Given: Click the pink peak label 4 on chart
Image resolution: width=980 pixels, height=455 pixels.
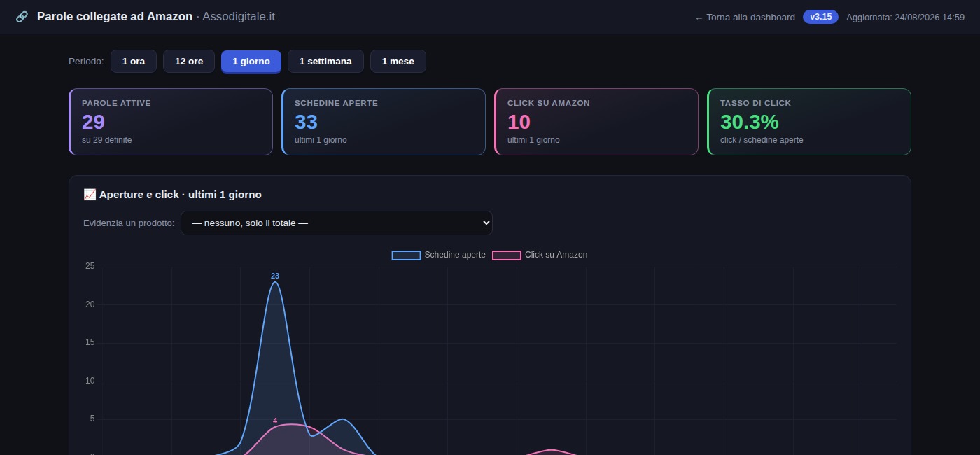Looking at the screenshot, I should (x=275, y=421).
